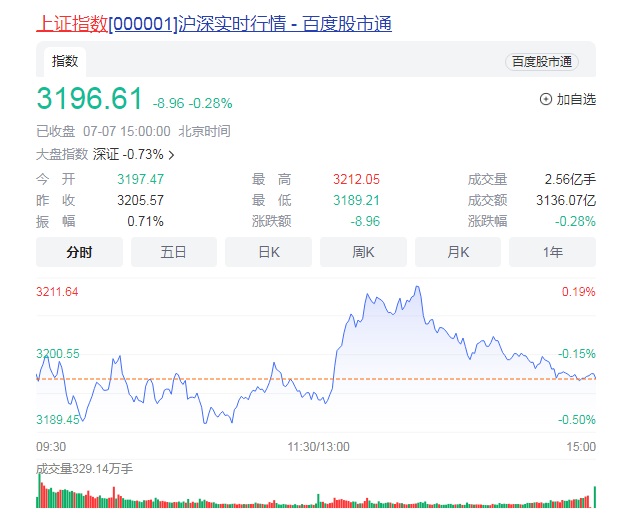627x519 pixels.
Task: Click the 加自选 add-to-watchlist icon
Action: 546,99
